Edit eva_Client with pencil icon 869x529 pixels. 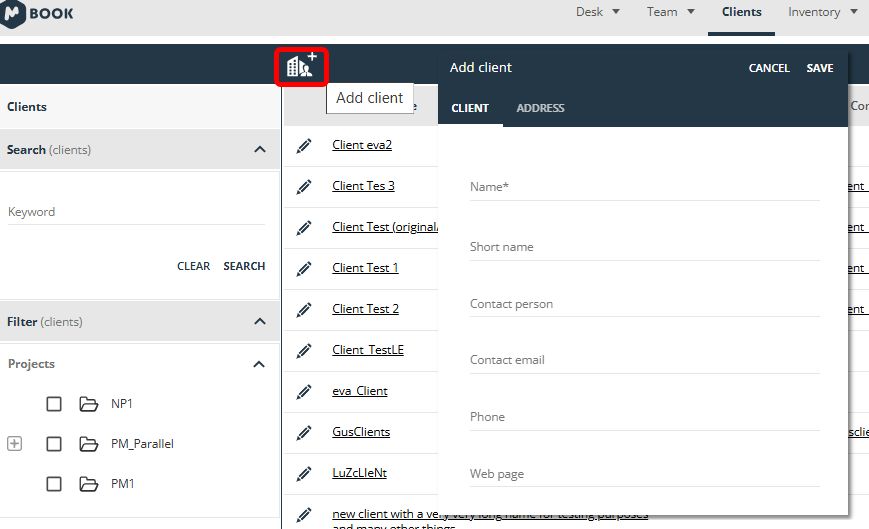click(304, 392)
